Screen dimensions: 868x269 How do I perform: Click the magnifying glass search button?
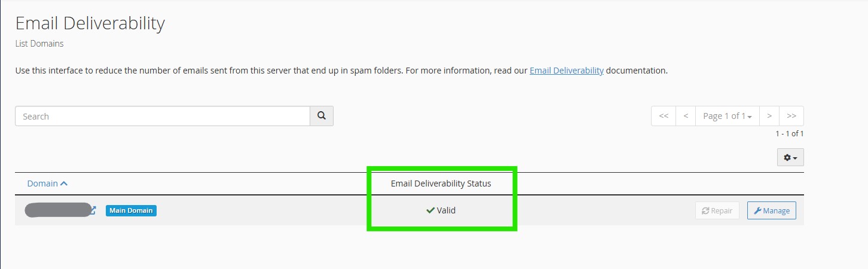tap(322, 116)
